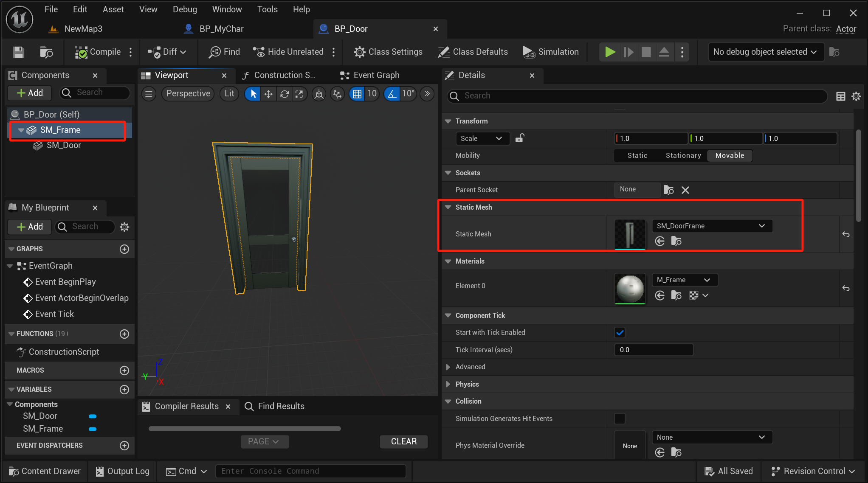Click the Tick Interval value field
868x483 pixels.
tap(654, 350)
